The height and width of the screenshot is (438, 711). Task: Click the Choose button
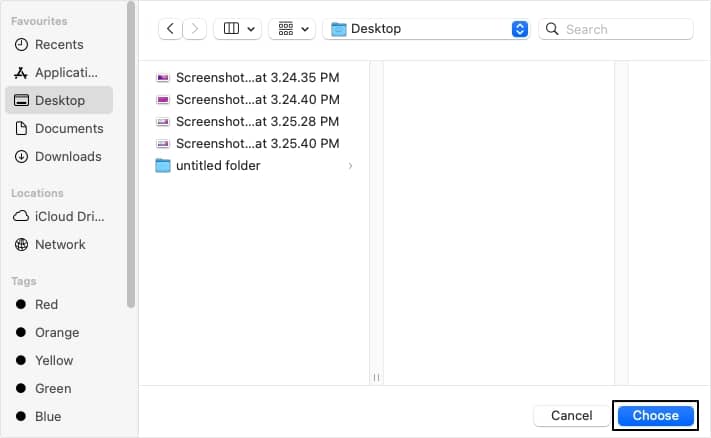point(656,415)
